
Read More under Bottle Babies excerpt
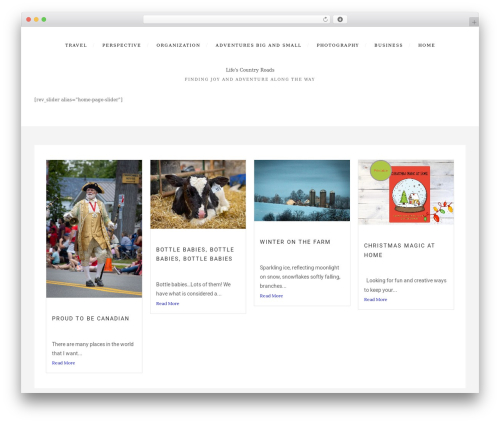click(167, 304)
